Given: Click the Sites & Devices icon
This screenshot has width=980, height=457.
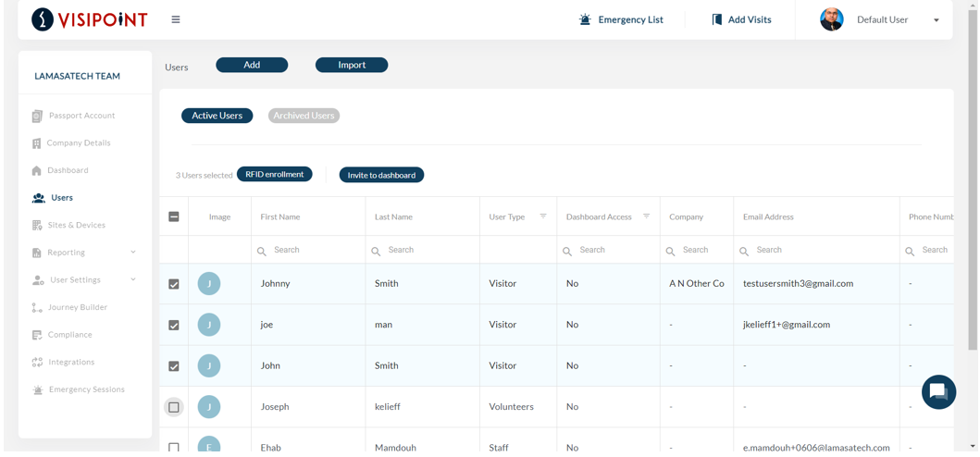Looking at the screenshot, I should tap(36, 225).
